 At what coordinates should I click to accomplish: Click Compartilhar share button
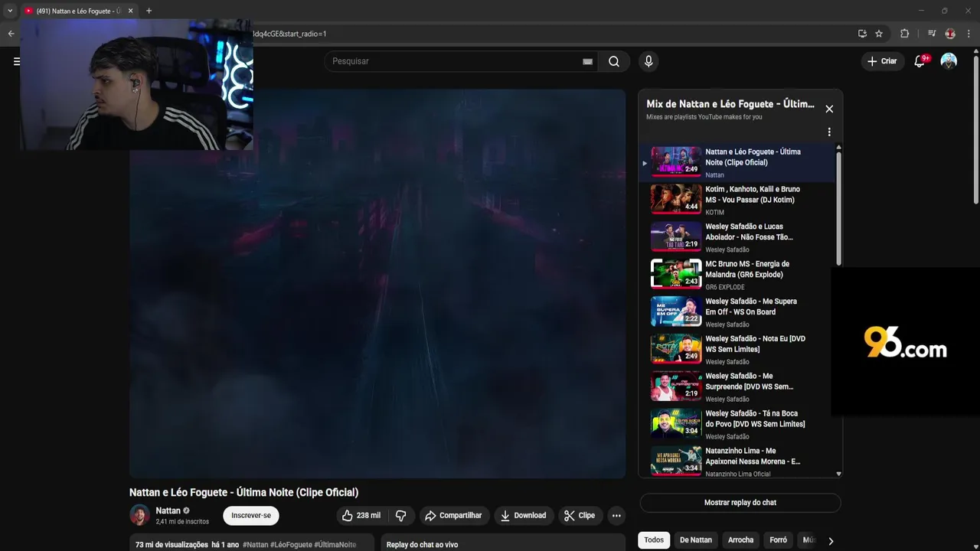point(453,515)
